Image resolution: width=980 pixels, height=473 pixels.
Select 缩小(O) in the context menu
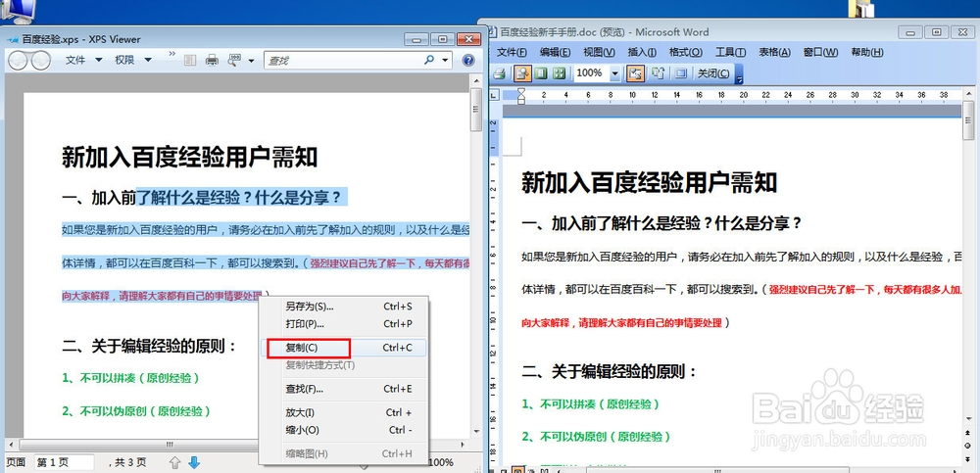[343, 430]
